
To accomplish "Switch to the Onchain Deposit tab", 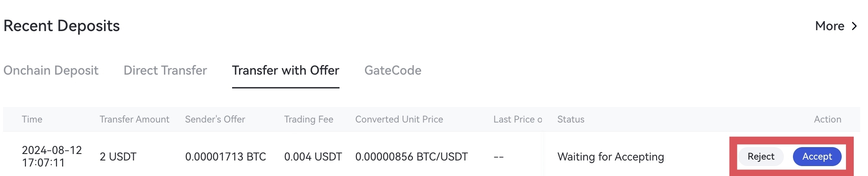I will pos(51,70).
